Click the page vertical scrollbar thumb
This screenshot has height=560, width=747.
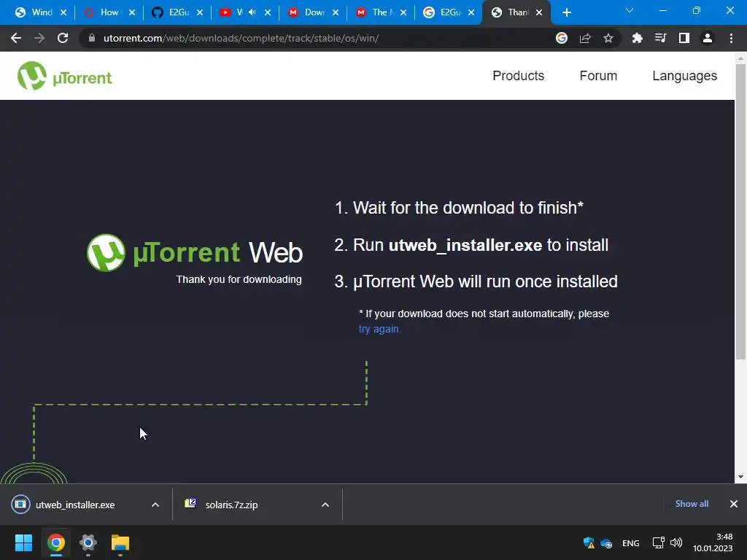click(740, 212)
